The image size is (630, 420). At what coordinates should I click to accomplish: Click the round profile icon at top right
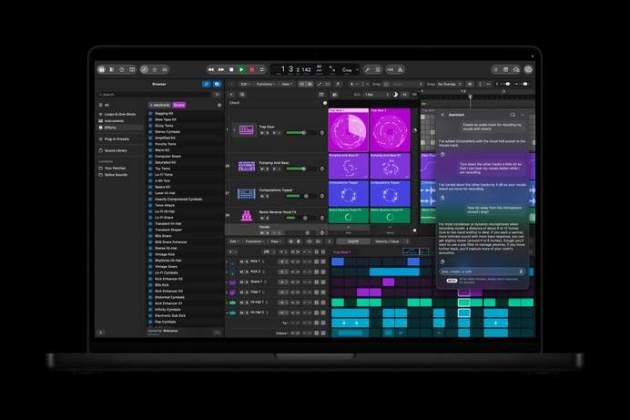[528, 70]
